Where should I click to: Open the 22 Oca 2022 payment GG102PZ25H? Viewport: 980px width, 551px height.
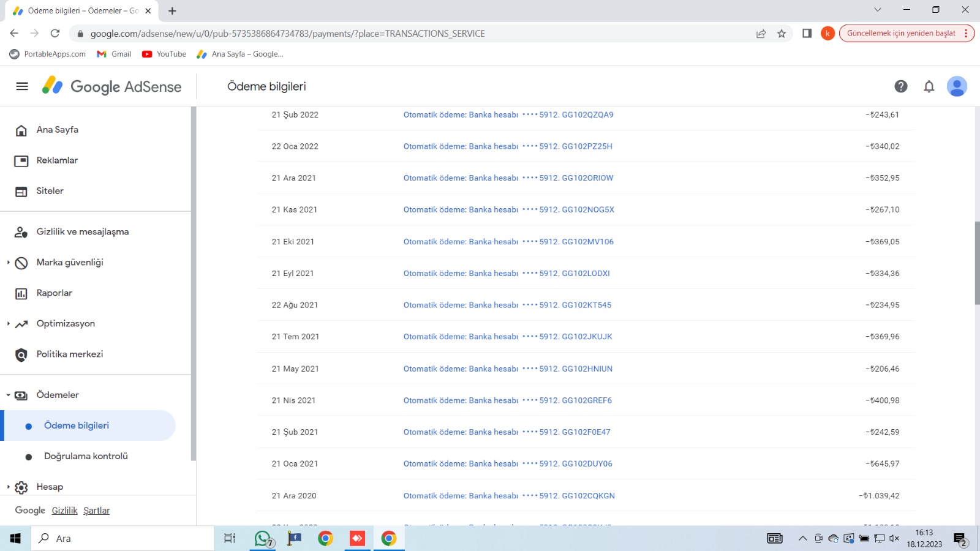pyautogui.click(x=508, y=146)
